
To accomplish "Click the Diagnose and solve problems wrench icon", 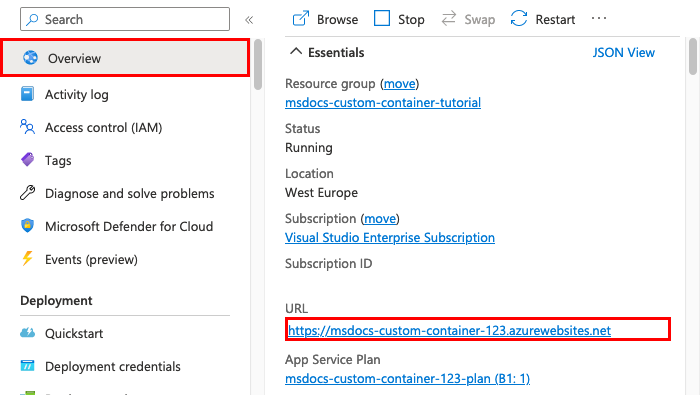I will [27, 193].
